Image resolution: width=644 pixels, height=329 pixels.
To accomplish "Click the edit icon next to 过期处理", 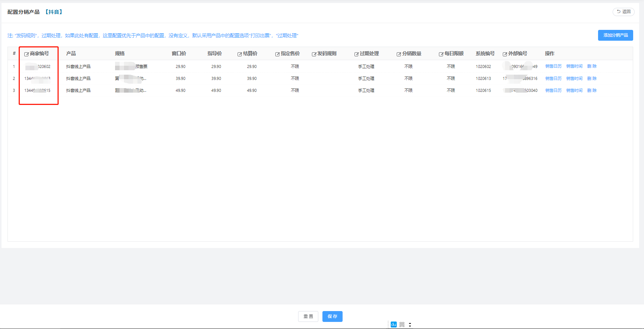I will (356, 54).
